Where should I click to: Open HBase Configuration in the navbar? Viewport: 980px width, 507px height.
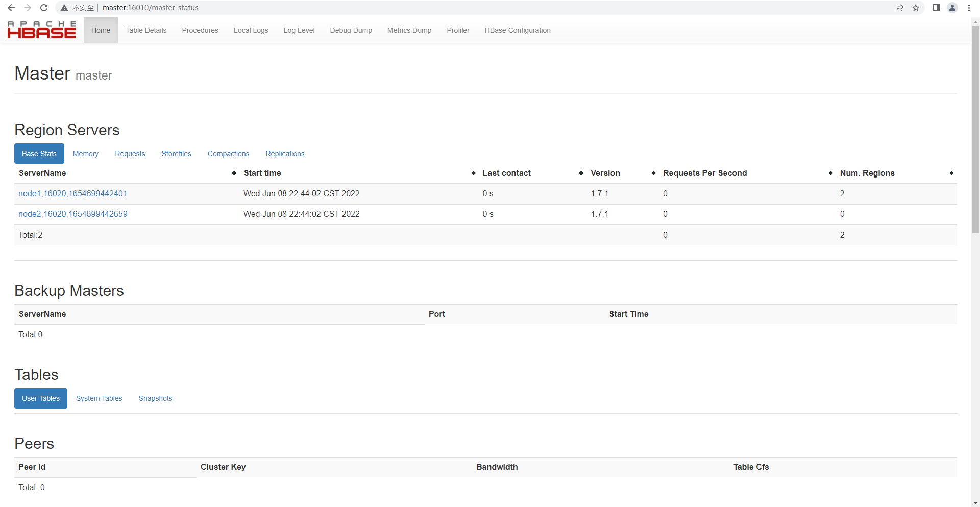518,30
